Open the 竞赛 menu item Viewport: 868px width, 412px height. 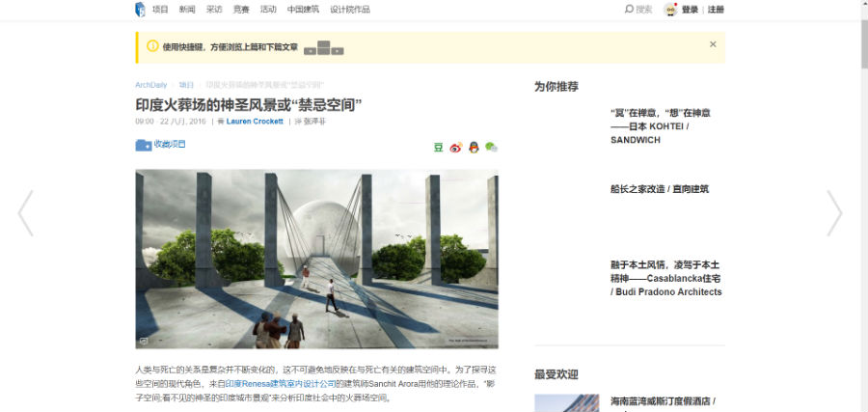[x=241, y=10]
